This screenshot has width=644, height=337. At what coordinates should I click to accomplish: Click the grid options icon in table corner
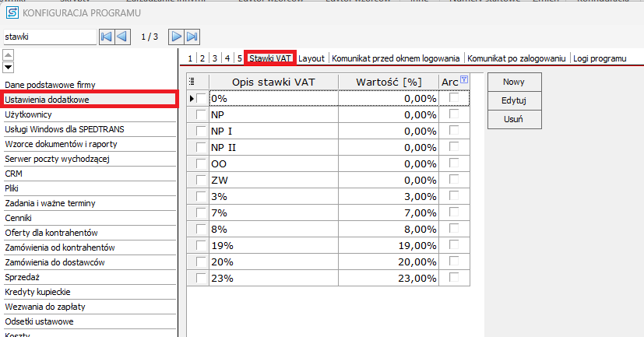coord(192,81)
